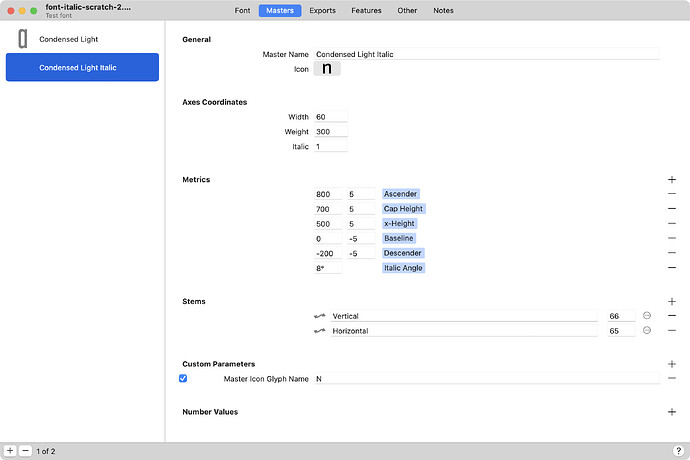Switch to the Features tab

pos(365,10)
